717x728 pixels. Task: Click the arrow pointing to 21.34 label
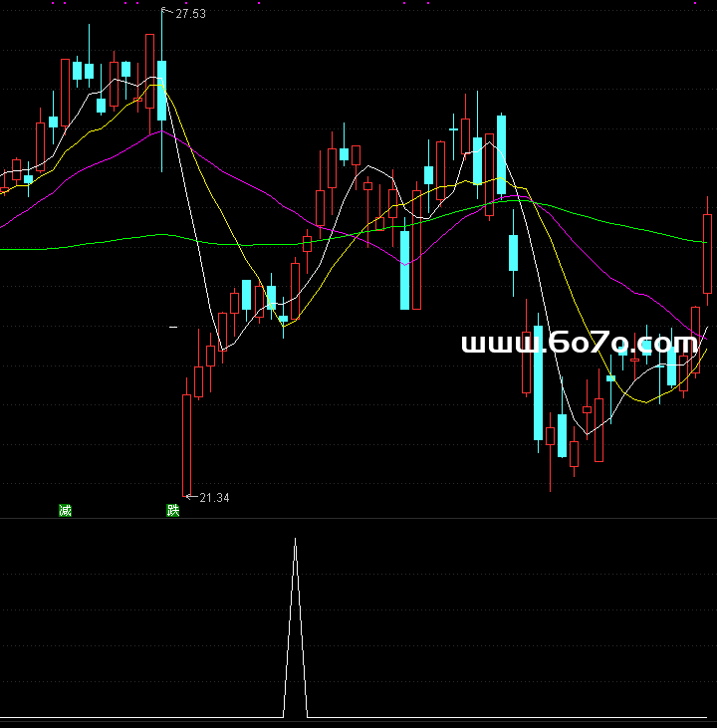[x=190, y=496]
